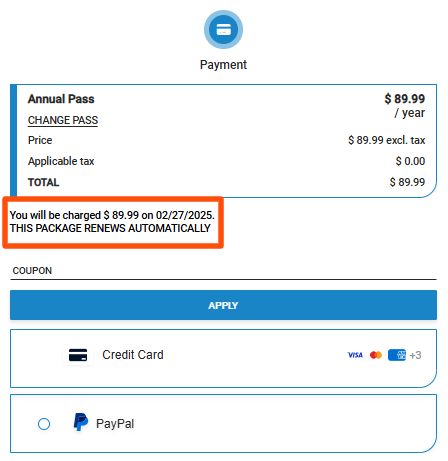Image resolution: width=448 pixels, height=461 pixels.
Task: Click the Payment step label
Action: [x=223, y=65]
